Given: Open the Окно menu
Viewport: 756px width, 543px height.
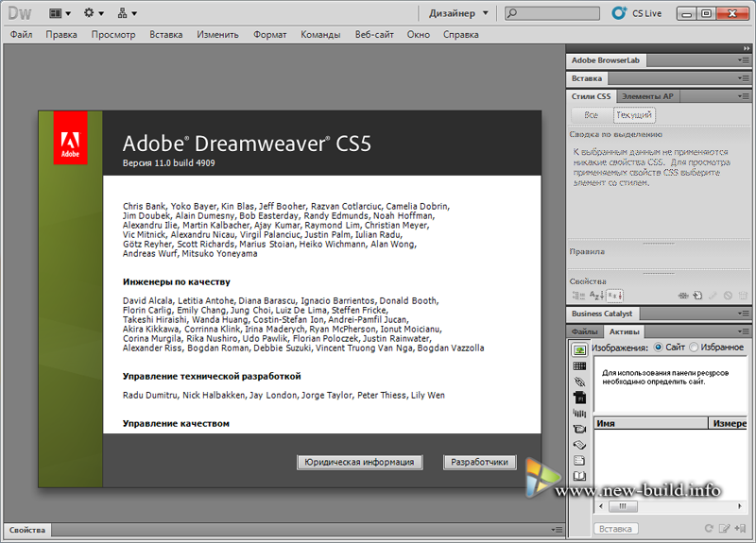Looking at the screenshot, I should (x=418, y=35).
